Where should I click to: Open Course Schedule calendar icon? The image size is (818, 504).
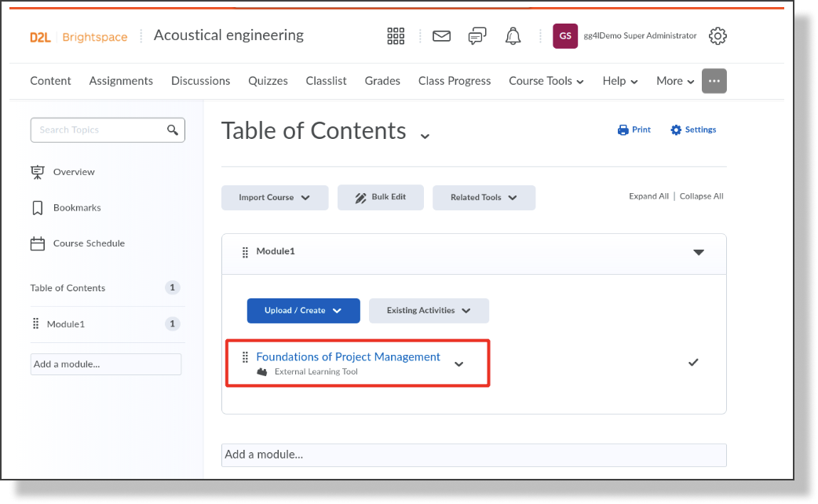(37, 243)
